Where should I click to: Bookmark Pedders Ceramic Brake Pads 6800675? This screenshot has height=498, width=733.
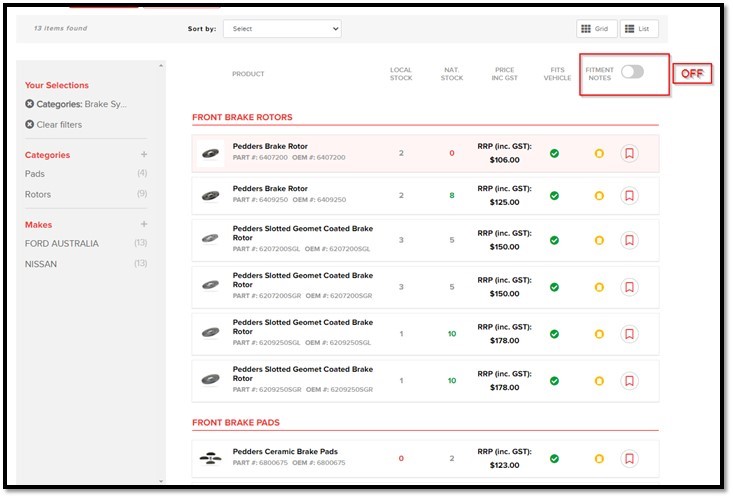pos(629,458)
